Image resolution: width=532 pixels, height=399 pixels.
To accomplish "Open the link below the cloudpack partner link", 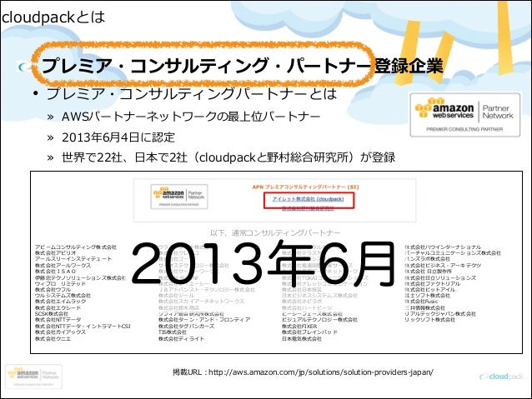I will pyautogui.click(x=308, y=209).
